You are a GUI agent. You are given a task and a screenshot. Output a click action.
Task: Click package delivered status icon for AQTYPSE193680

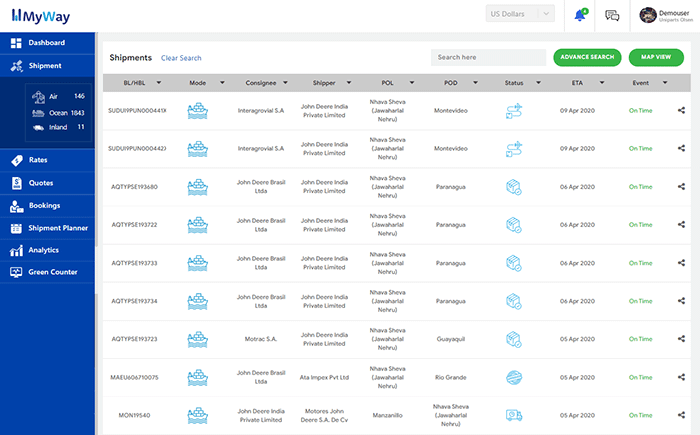coord(514,187)
